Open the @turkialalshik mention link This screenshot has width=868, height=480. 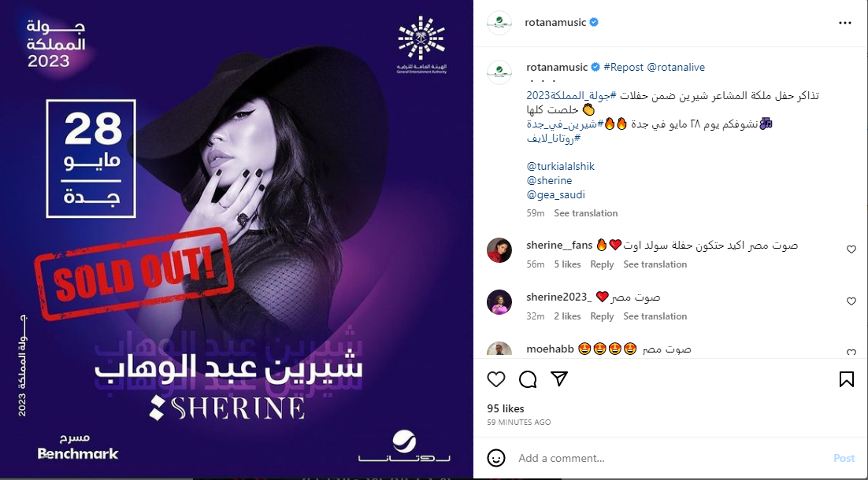(x=560, y=167)
